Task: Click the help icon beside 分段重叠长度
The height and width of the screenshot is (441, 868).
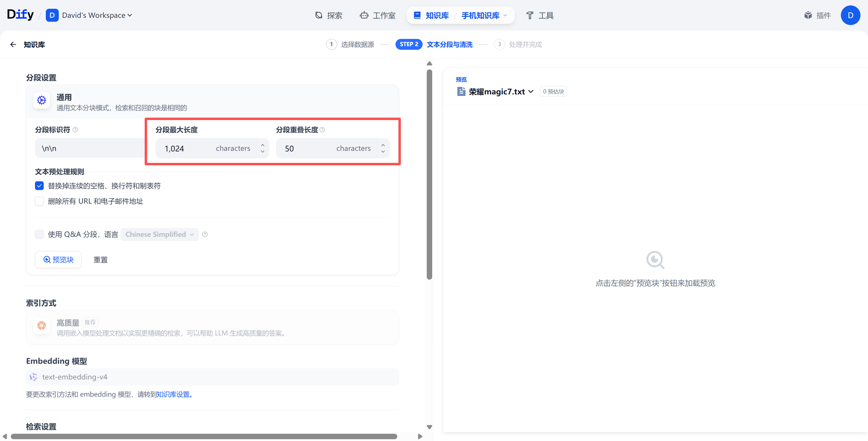Action: 322,130
